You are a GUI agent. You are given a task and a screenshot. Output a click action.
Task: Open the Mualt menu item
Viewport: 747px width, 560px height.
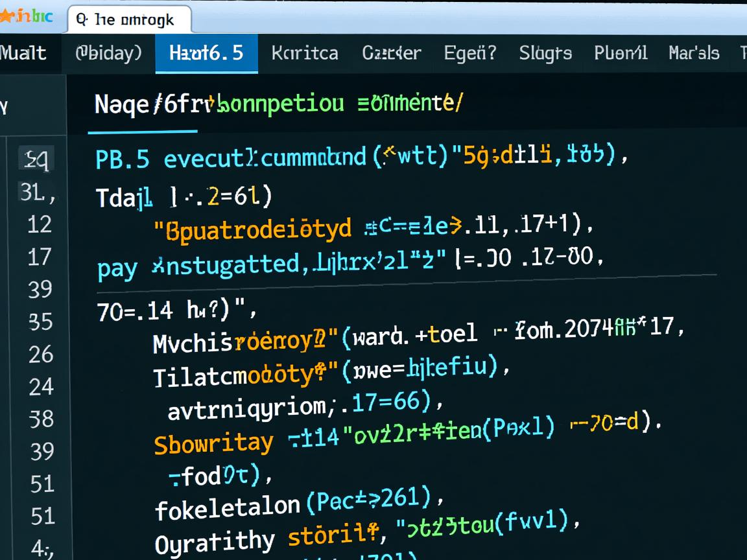tap(23, 53)
